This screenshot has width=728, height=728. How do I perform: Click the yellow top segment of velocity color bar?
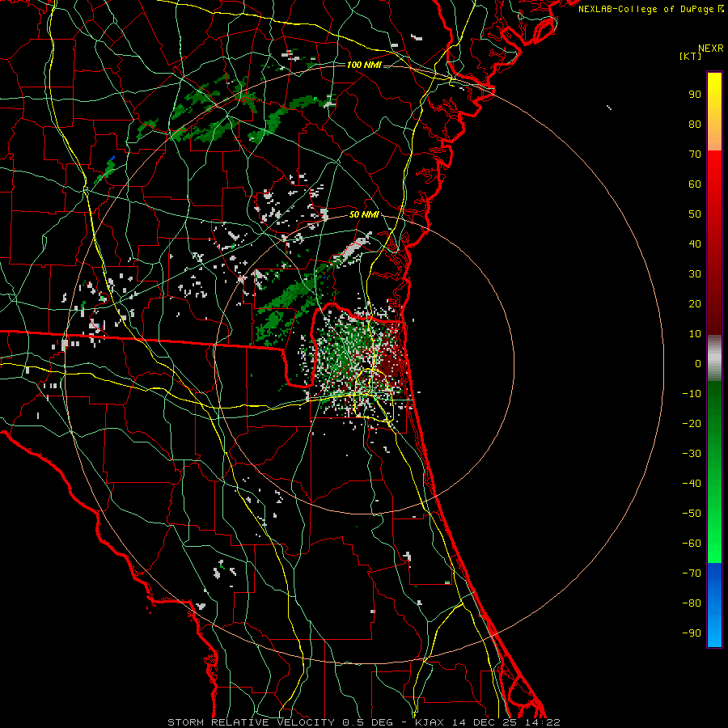point(714,112)
